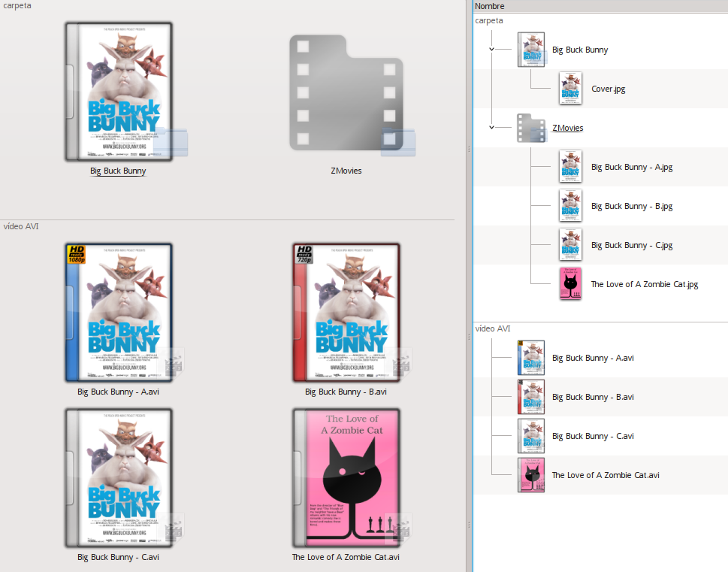
Task: Open the underlined ZMovies tree link
Action: [567, 128]
